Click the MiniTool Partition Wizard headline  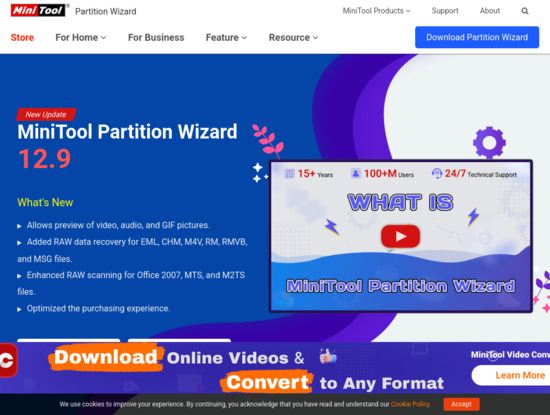127,132
